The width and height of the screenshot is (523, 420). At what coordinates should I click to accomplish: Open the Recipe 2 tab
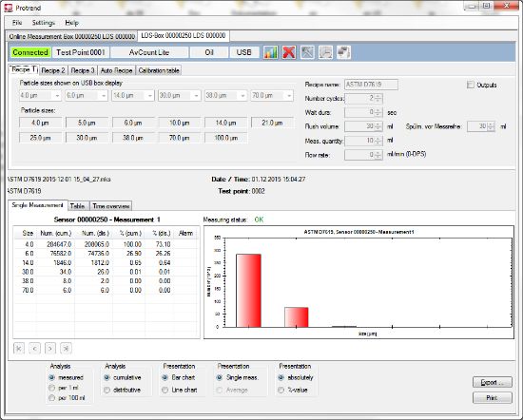[53, 70]
